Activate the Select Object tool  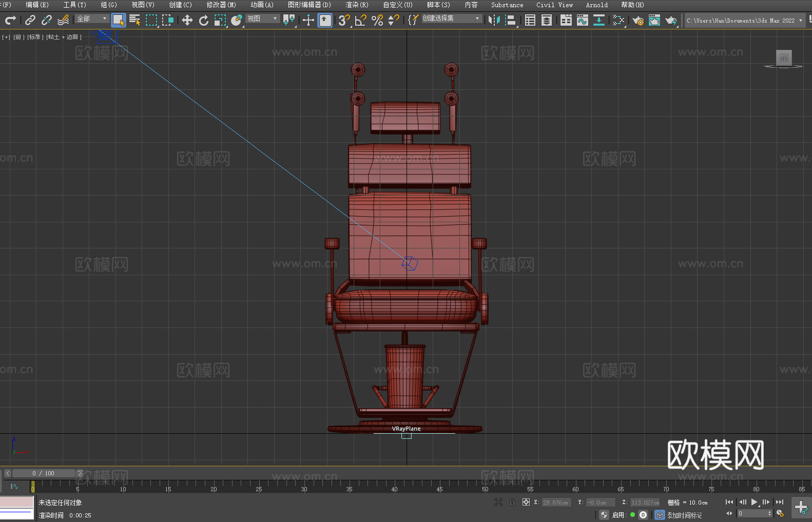click(x=119, y=20)
